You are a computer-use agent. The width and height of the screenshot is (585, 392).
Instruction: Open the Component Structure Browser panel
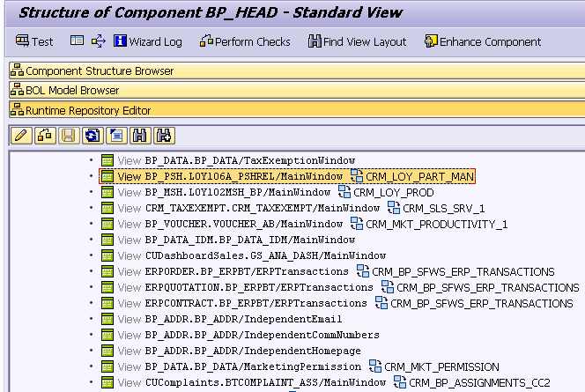(297, 70)
